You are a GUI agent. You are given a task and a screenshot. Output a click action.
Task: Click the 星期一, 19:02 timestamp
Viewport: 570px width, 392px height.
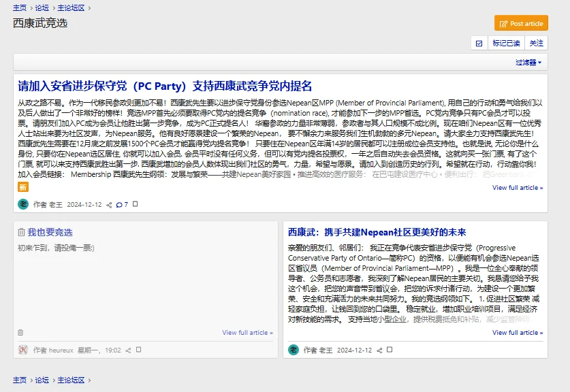(x=99, y=350)
